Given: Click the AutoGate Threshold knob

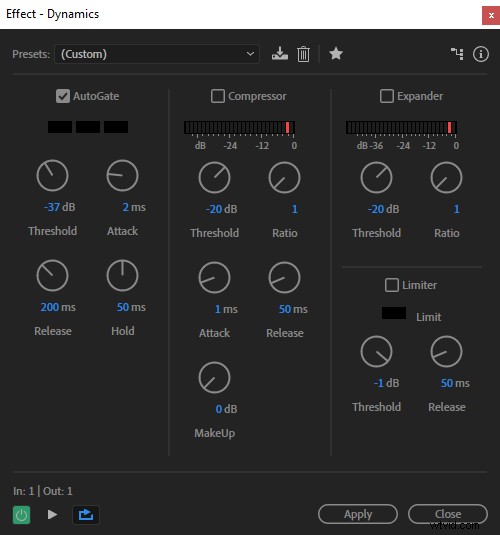Looking at the screenshot, I should click(53, 175).
